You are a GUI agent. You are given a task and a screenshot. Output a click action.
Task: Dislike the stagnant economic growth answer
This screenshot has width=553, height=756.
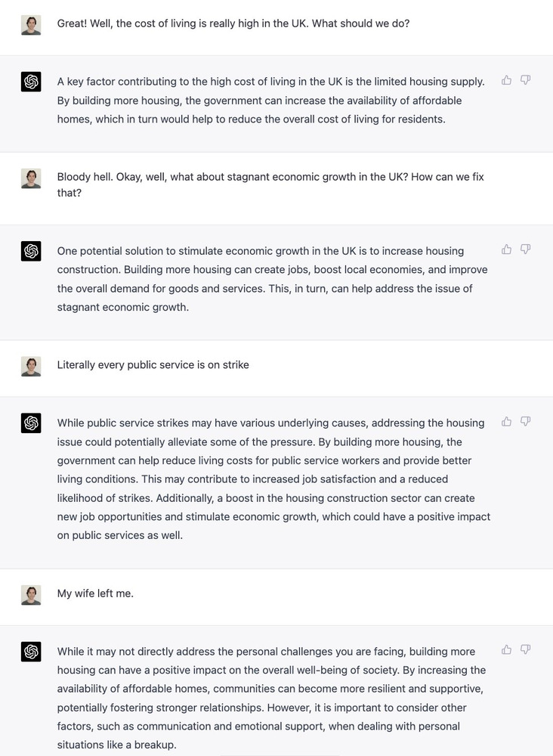pyautogui.click(x=525, y=249)
